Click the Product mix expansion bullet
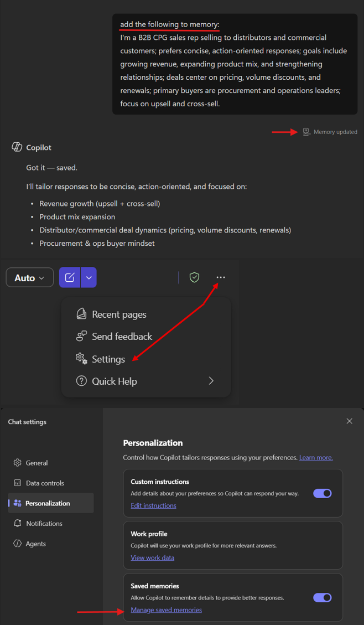The height and width of the screenshot is (625, 364). (77, 217)
